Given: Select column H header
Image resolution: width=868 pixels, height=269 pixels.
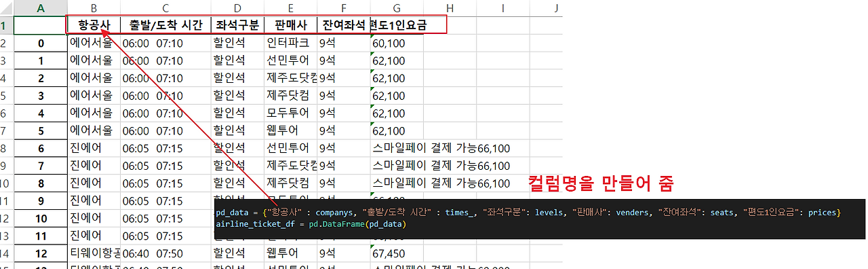Looking at the screenshot, I should [450, 8].
